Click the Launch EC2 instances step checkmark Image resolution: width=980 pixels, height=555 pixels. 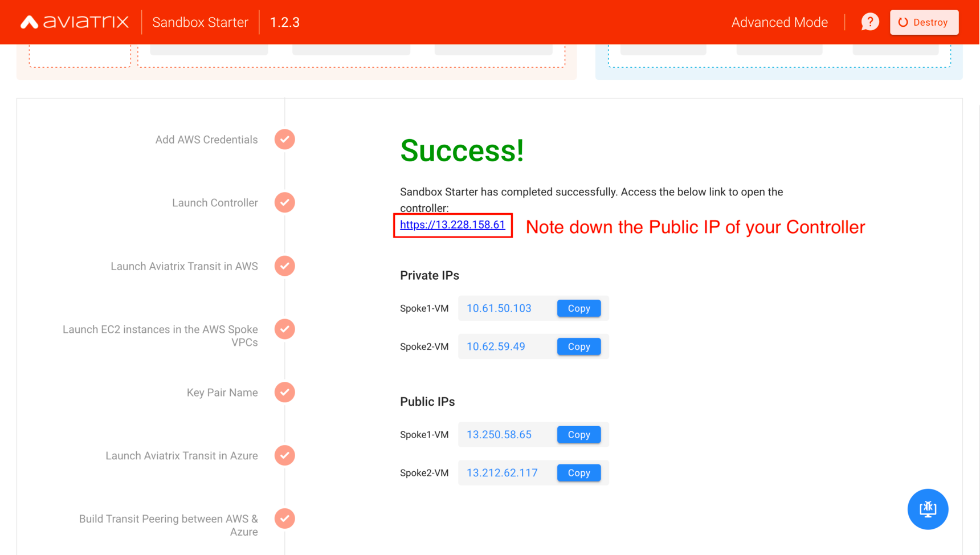[x=285, y=329]
